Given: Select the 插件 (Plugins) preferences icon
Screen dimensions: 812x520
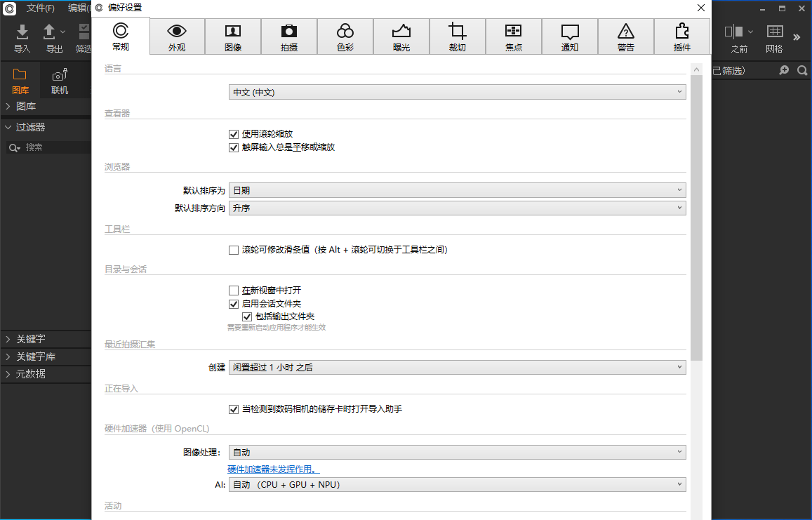Looking at the screenshot, I should [x=681, y=36].
